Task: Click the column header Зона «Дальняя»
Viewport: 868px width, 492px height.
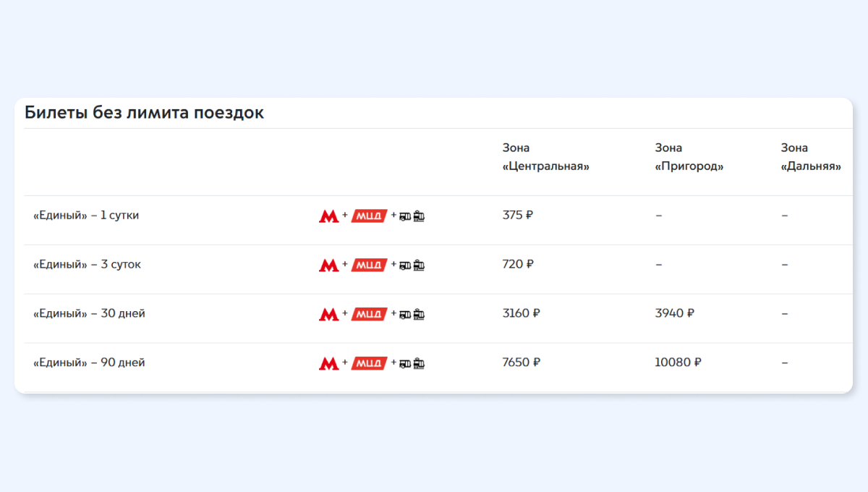Action: coord(811,157)
